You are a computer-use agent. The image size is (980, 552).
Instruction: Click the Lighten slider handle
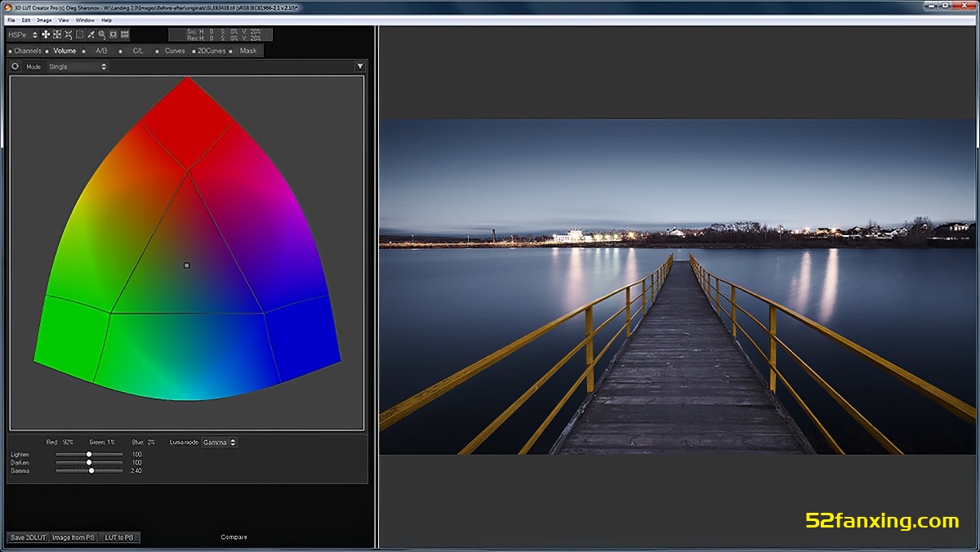click(x=89, y=454)
